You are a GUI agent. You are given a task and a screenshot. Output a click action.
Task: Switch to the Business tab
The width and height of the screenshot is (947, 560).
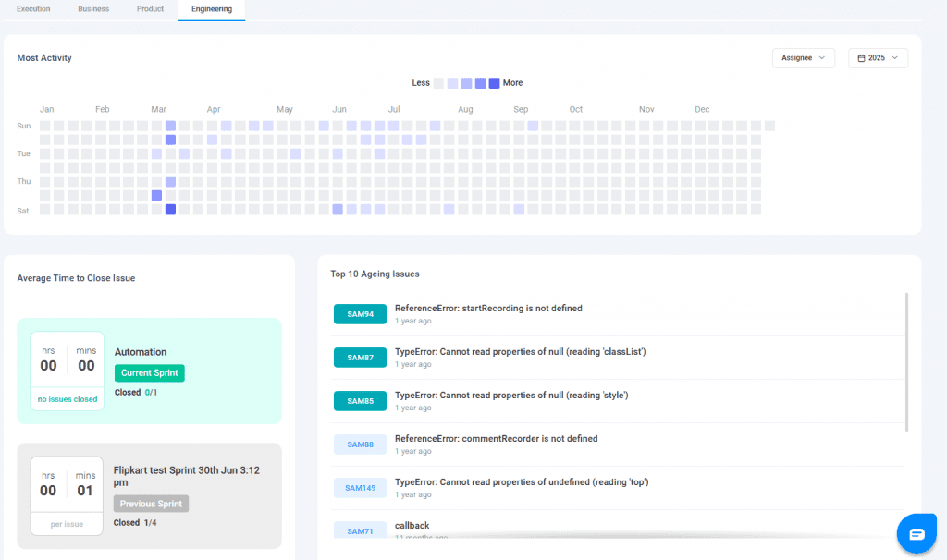click(x=92, y=9)
